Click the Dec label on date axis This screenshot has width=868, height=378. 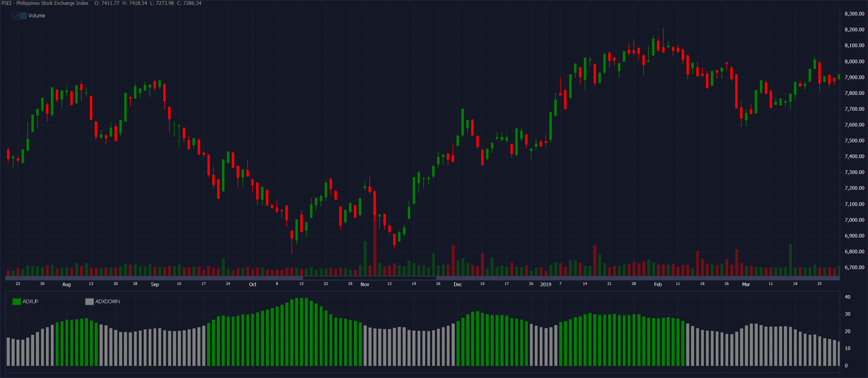pos(457,284)
